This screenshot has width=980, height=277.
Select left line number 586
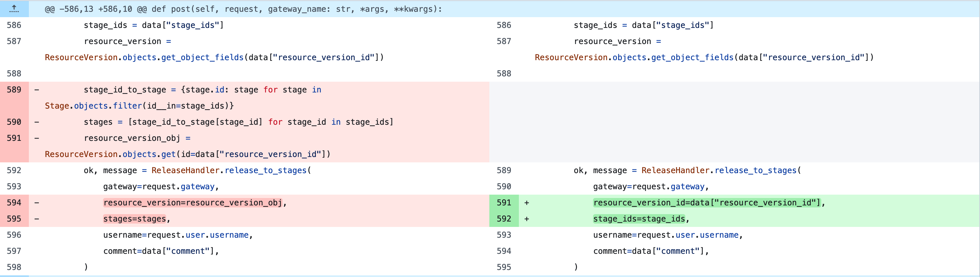(14, 25)
